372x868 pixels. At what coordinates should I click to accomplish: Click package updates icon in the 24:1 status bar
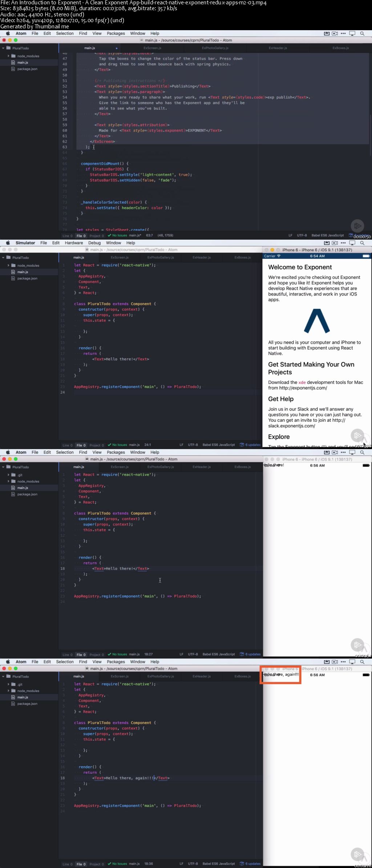242,445
